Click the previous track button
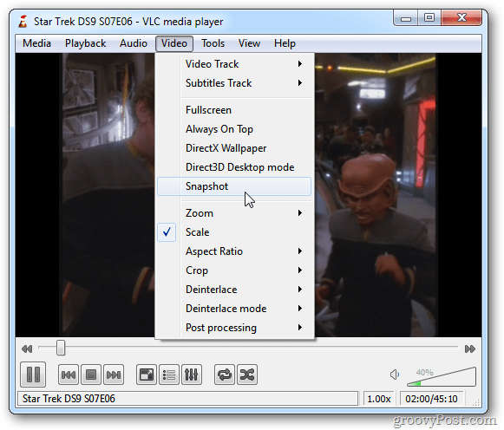 point(69,375)
